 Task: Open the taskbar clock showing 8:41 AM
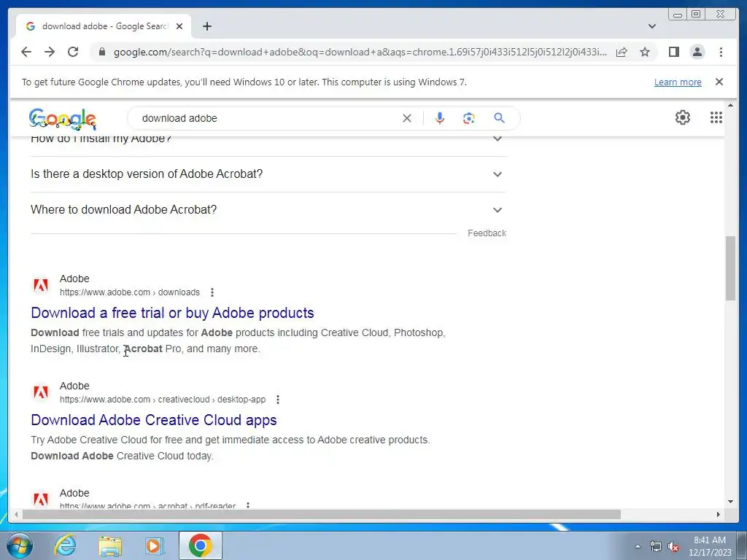tap(710, 546)
